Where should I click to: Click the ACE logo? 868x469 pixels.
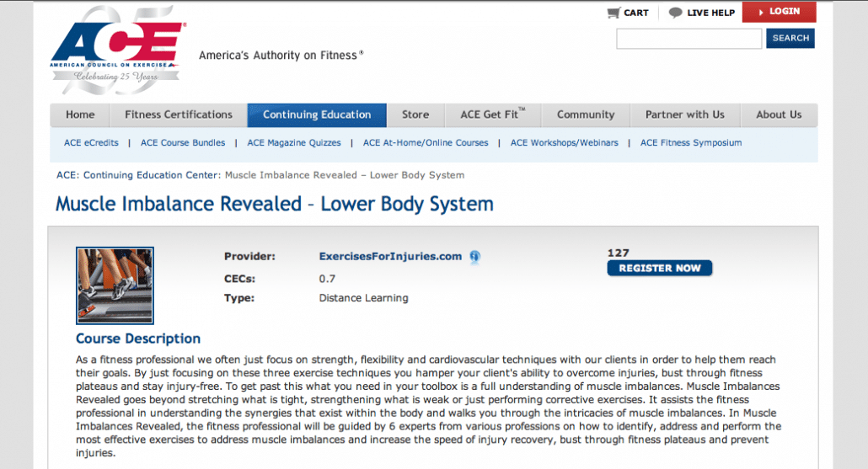click(x=118, y=51)
